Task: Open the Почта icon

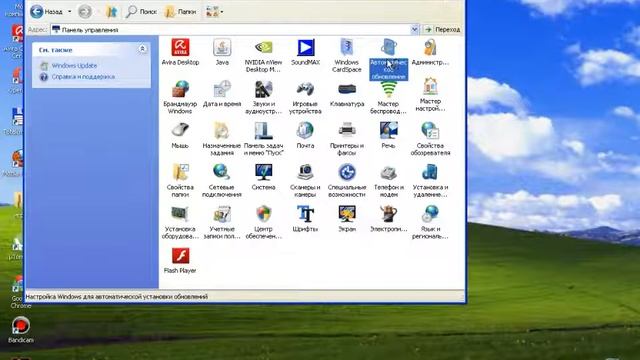Action: coord(305,136)
